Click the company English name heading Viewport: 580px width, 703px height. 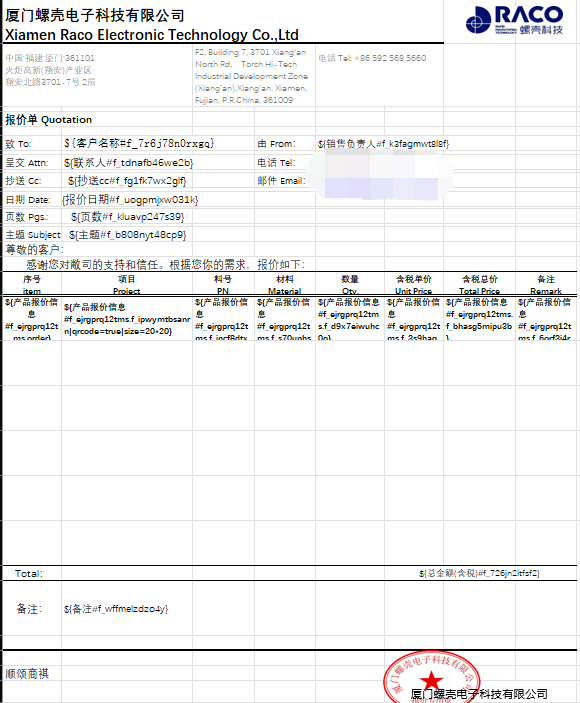point(151,35)
